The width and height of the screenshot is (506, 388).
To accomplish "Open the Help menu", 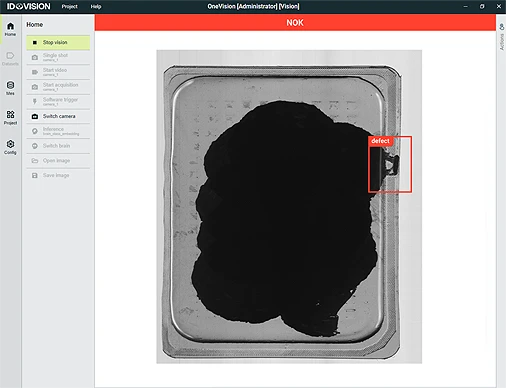I will tap(96, 6).
